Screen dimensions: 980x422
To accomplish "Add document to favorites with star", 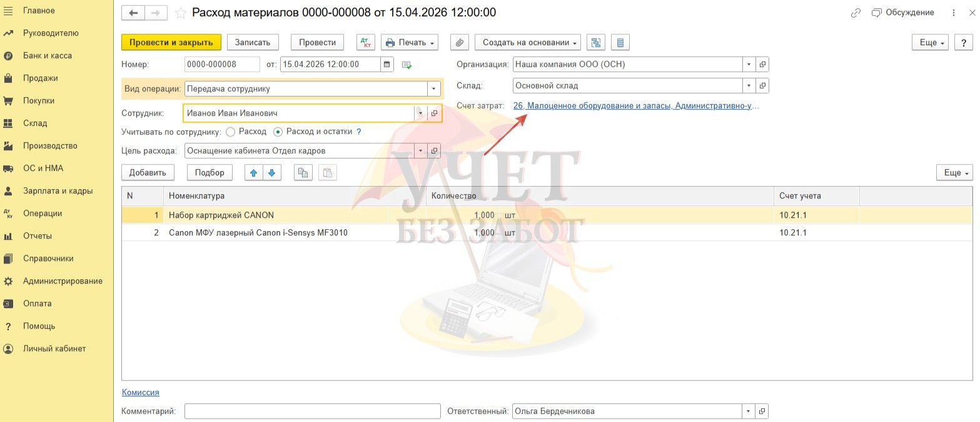I will coord(180,13).
